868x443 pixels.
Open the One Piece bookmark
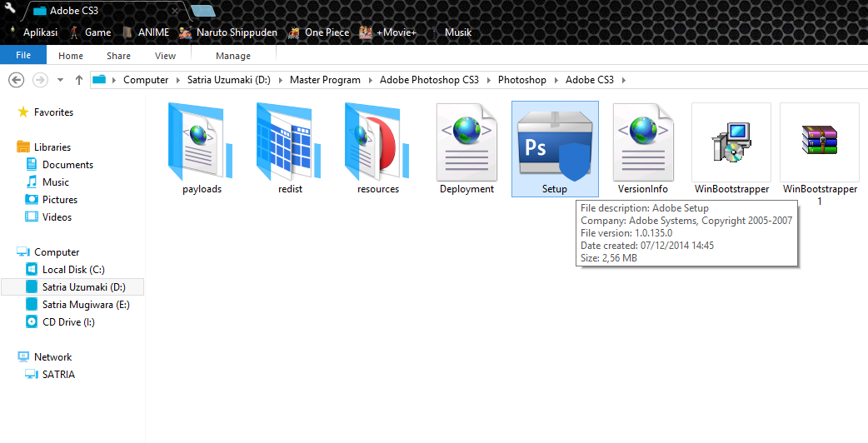(319, 32)
